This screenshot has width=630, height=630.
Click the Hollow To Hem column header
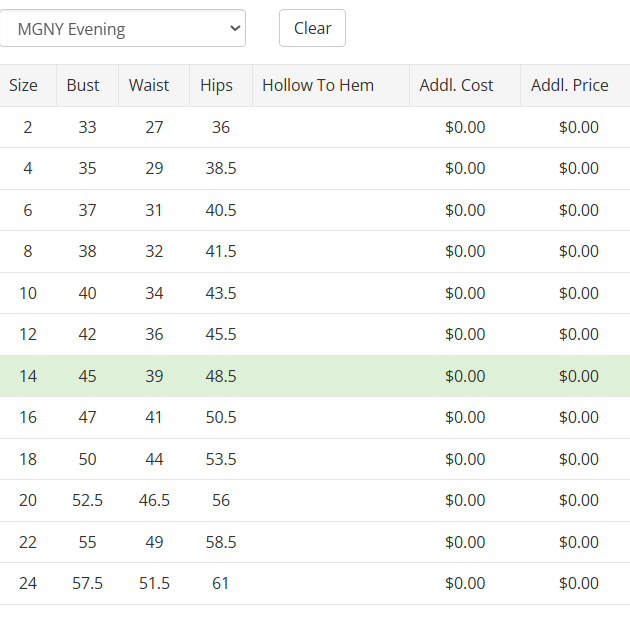click(318, 86)
